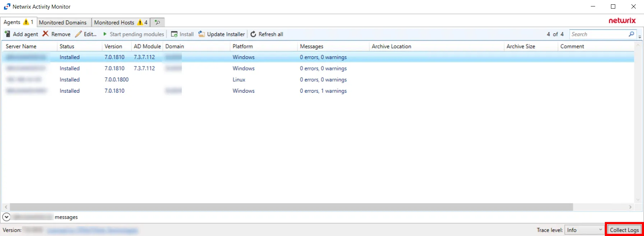Screen dimensions: 644x236
Task: Focus the Search input field
Action: pyautogui.click(x=599, y=34)
